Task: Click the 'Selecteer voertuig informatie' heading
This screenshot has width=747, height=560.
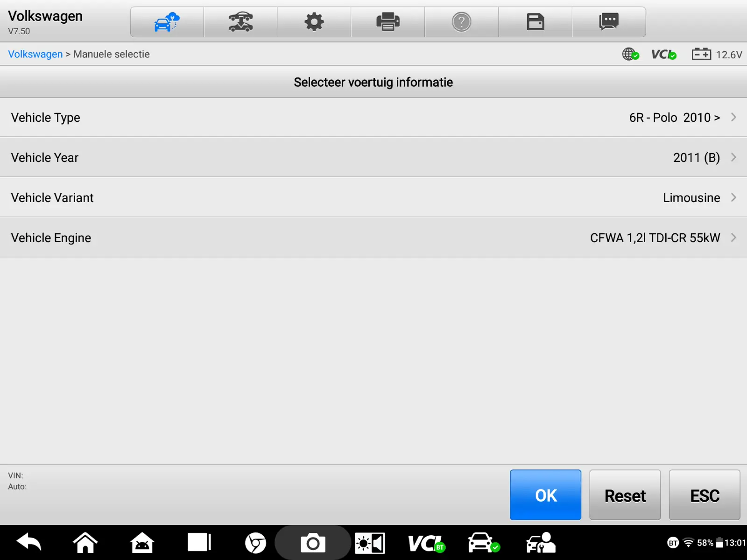Action: point(373,82)
